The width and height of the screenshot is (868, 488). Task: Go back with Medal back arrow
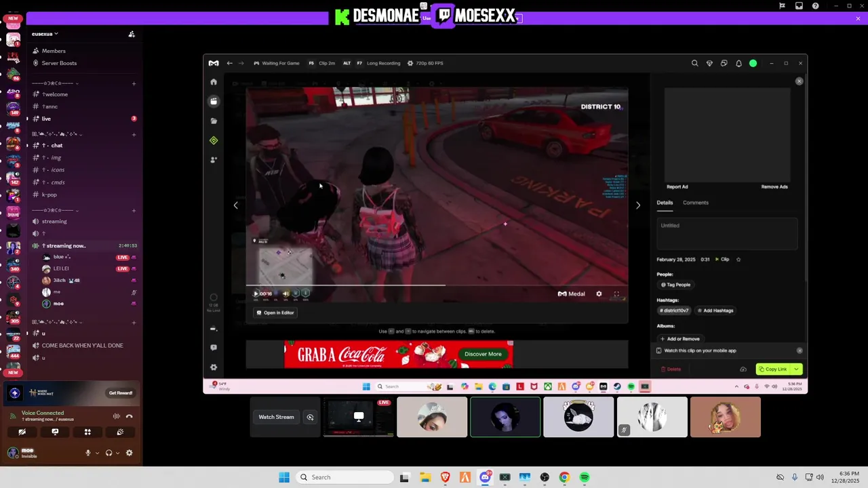click(229, 63)
